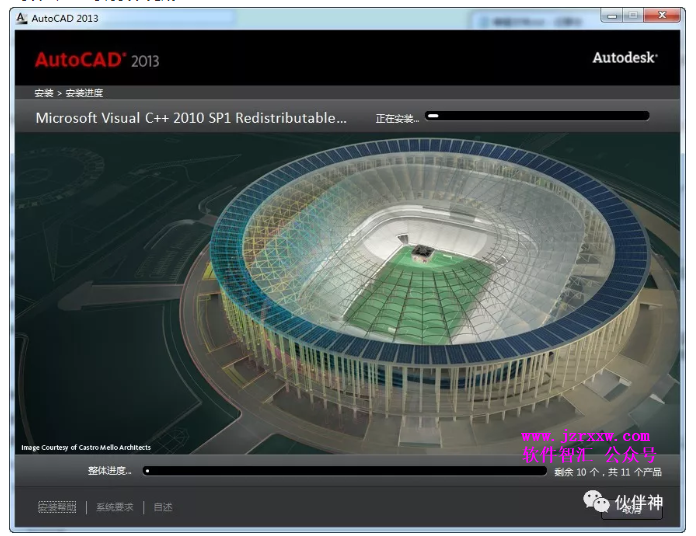Image resolution: width=696 pixels, height=536 pixels.
Task: Click the 整体进度 overall progress bar
Action: 344,471
